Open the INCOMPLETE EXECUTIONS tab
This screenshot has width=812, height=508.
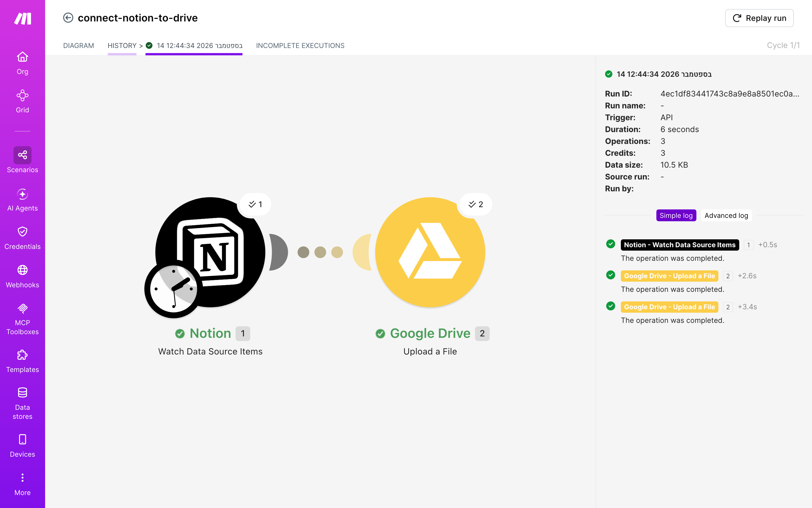tap(300, 46)
